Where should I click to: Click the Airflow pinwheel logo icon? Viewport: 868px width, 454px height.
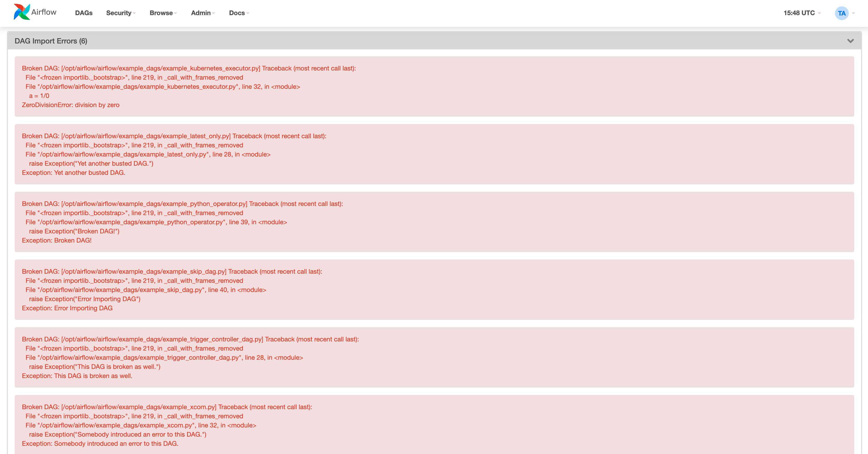[22, 12]
